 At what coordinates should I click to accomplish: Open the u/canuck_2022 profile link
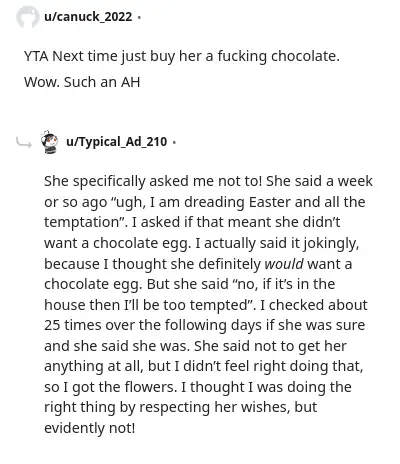[88, 17]
